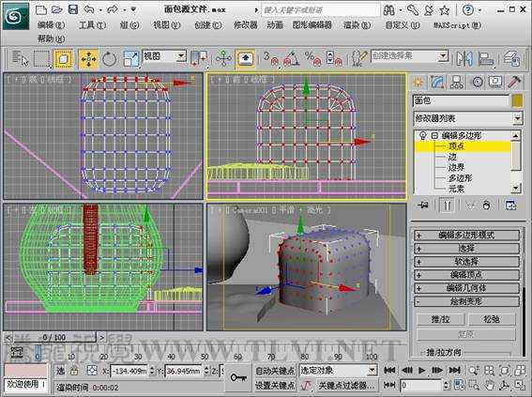Activate Select and Rotate tool
This screenshot has width=532, height=397.
(x=109, y=59)
